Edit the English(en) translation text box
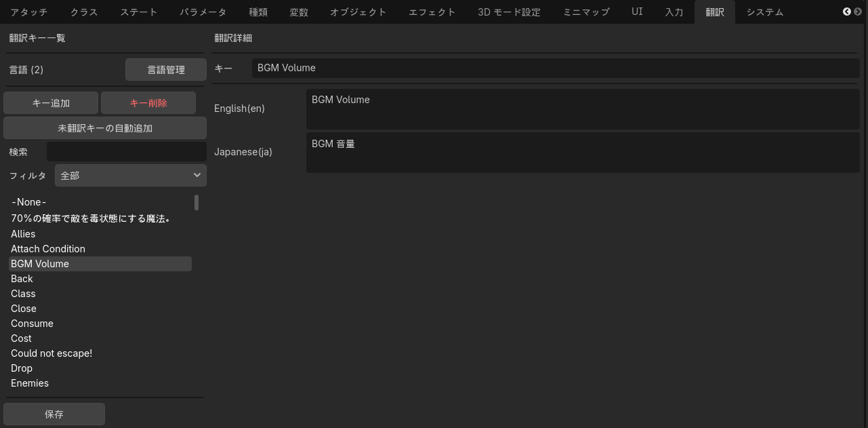868x428 pixels. 583,109
